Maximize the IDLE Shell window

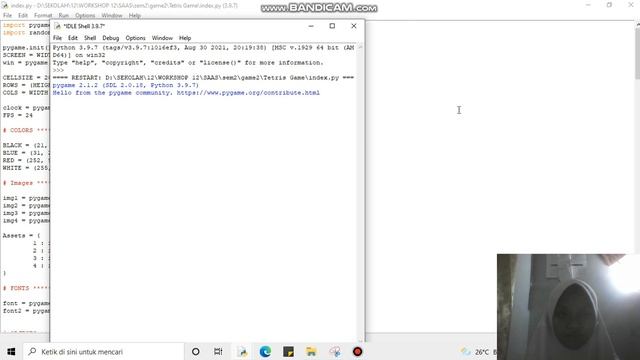[332, 26]
